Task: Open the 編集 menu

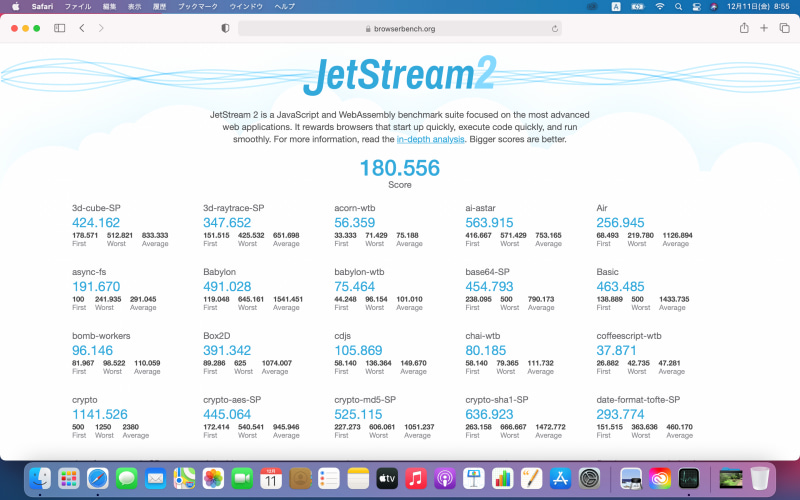Action: (x=109, y=7)
